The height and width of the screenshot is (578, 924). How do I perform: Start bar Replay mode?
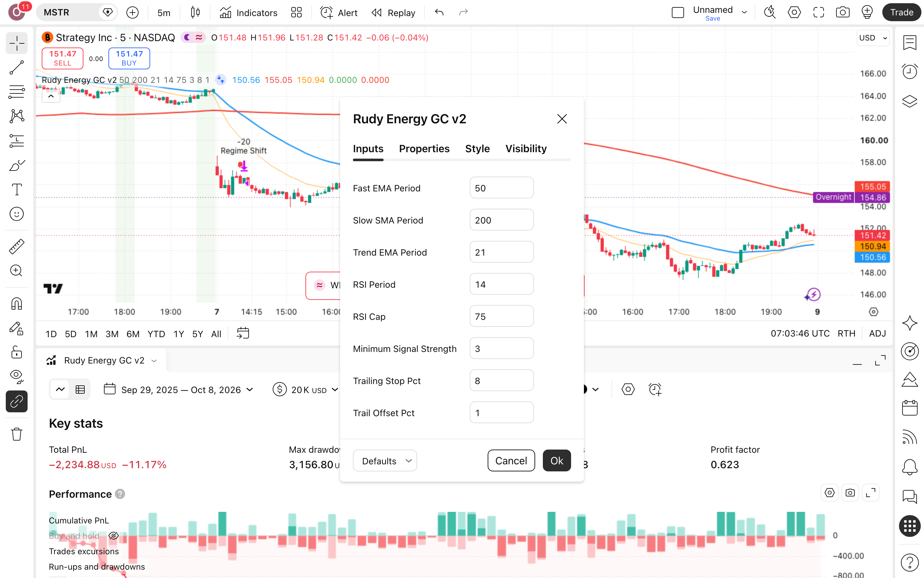click(393, 13)
